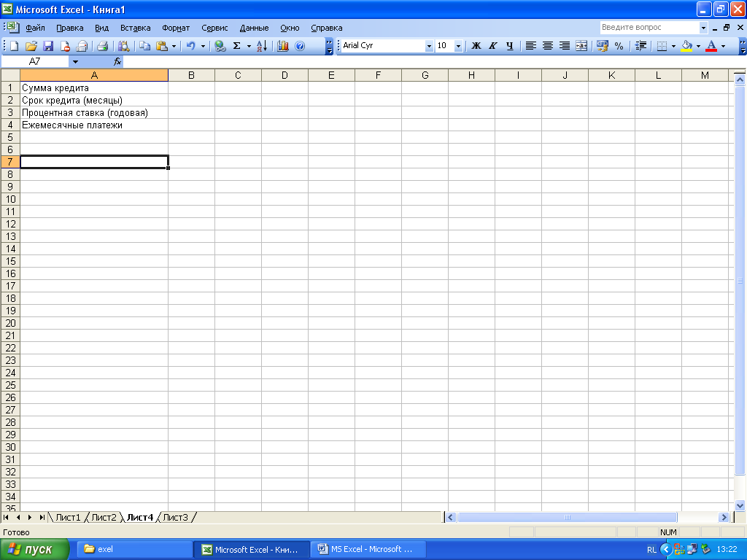Select column A header

tap(94, 75)
